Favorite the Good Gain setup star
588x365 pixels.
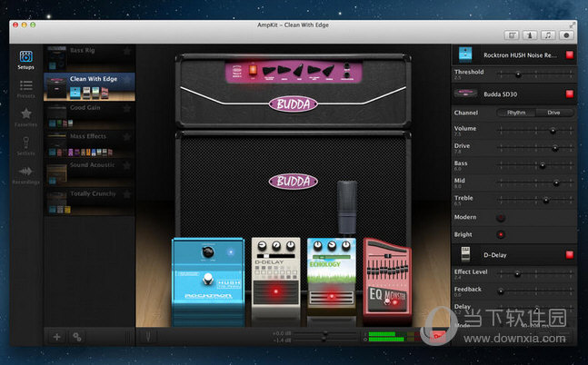pyautogui.click(x=127, y=108)
